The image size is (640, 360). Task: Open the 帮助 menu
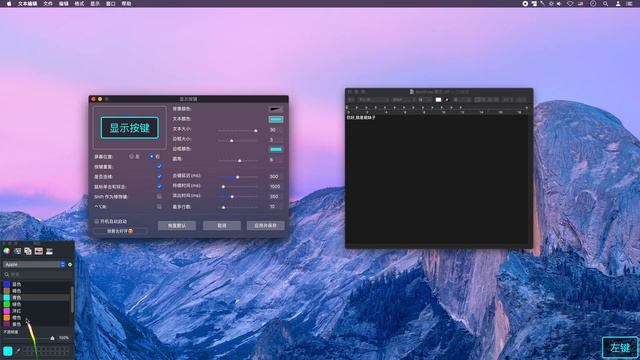point(127,3)
